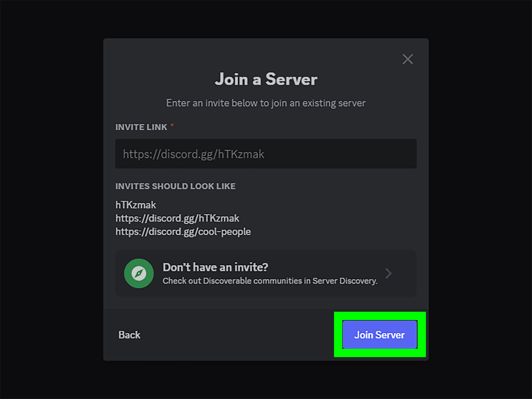532x399 pixels.
Task: Click the Don't have an invite? link
Action: click(x=215, y=267)
